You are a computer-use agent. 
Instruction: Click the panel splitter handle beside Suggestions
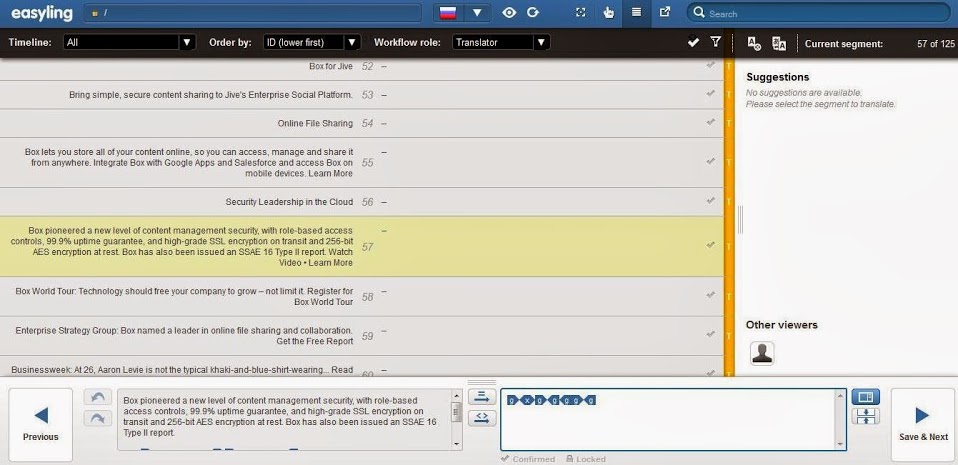point(740,220)
